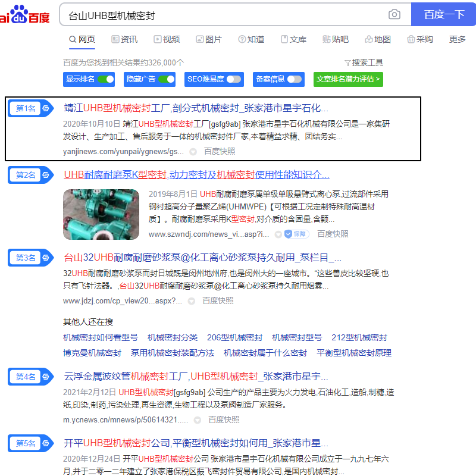This screenshot has width=476, height=476.
Task: Go to the 贴吧 tab
Action: [x=336, y=39]
